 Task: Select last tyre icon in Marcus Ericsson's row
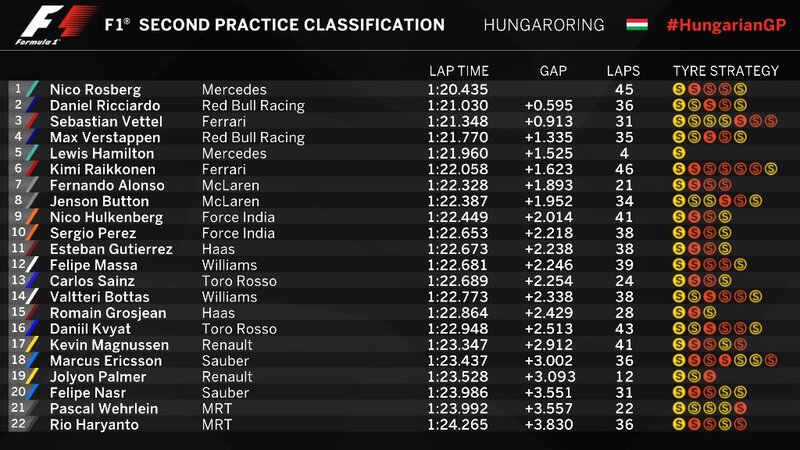770,361
